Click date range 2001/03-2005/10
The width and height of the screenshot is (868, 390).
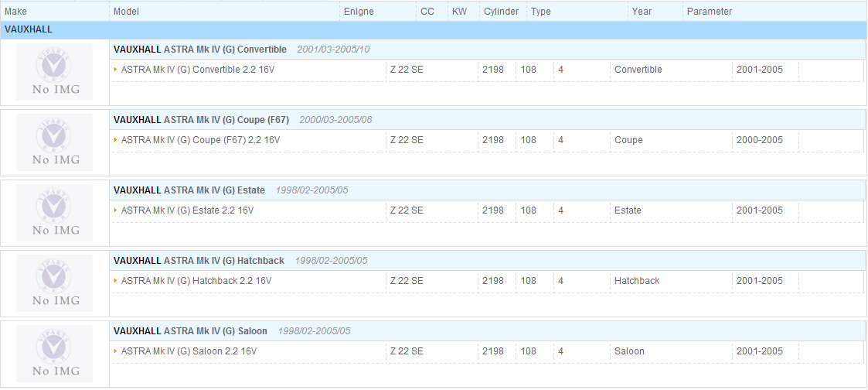point(333,50)
